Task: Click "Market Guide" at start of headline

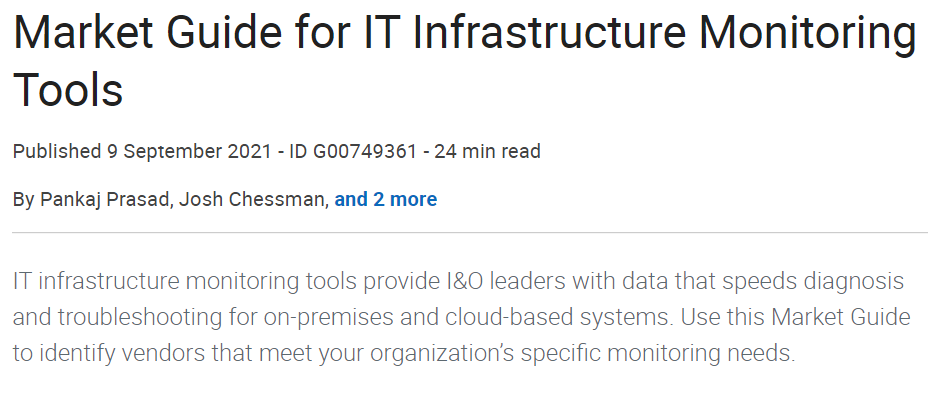Action: click(x=147, y=31)
